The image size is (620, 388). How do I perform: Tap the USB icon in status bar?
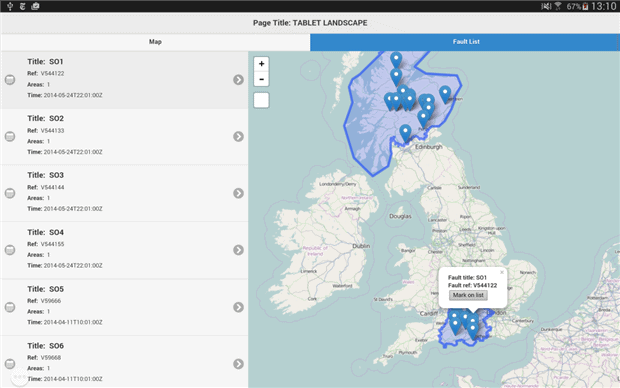(10, 6)
